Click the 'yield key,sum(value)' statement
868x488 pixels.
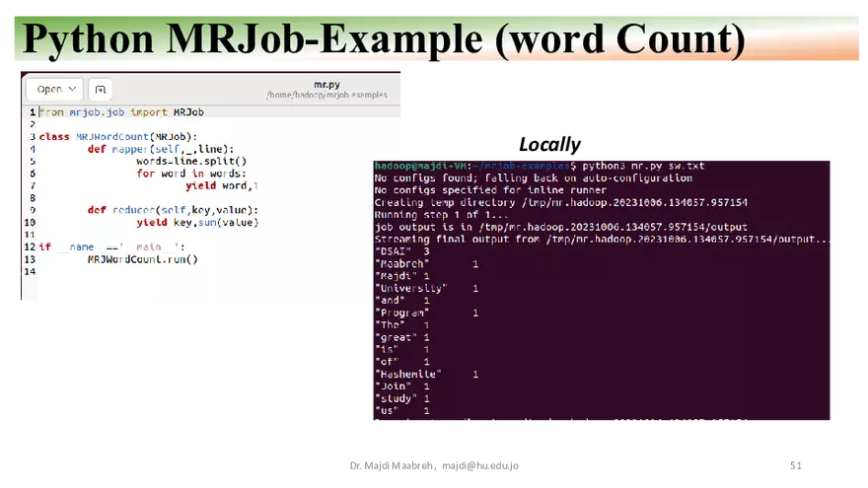(197, 223)
